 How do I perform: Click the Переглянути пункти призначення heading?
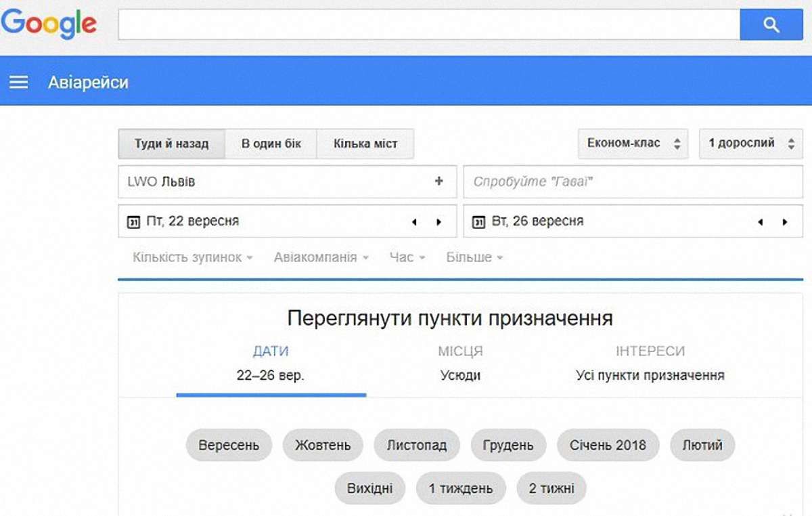450,318
